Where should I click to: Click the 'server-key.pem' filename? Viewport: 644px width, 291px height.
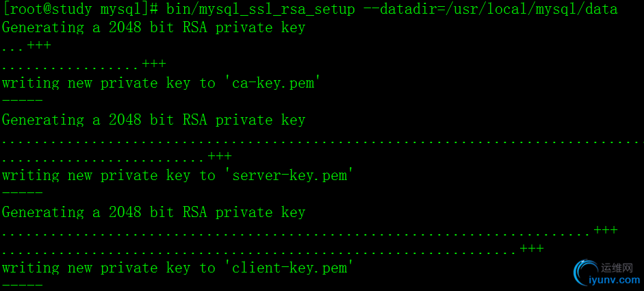[290, 175]
